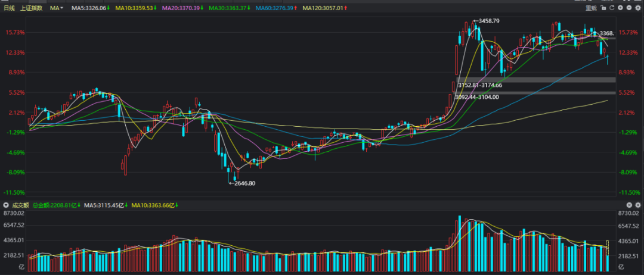Open the volume panel settings gear
Image resolution: width=644 pixels, height=275 pixels.
point(638,205)
